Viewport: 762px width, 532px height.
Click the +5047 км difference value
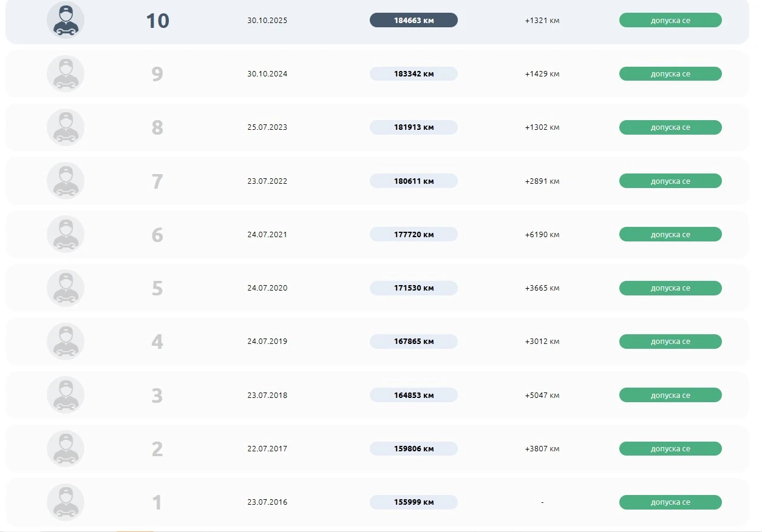point(542,395)
